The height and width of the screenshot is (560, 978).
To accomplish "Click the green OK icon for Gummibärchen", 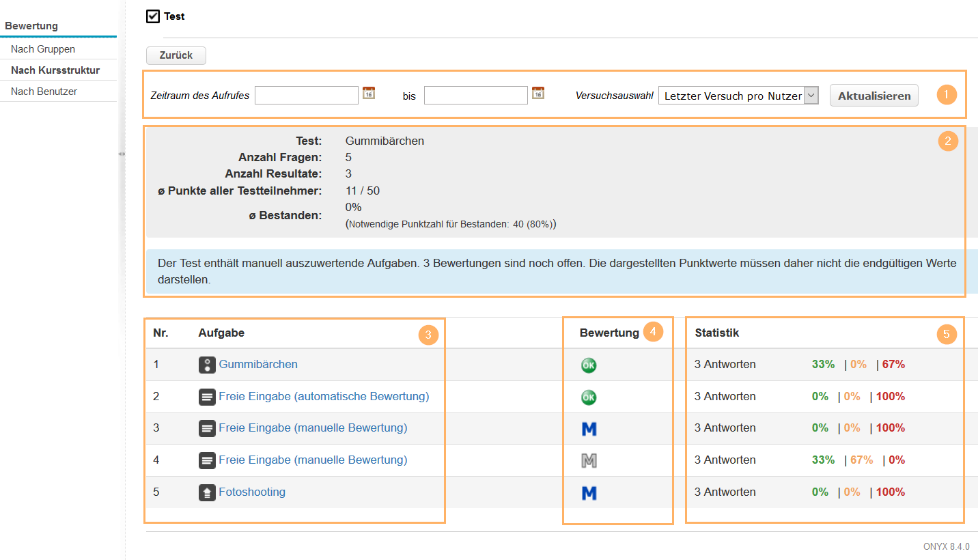I will click(x=588, y=365).
